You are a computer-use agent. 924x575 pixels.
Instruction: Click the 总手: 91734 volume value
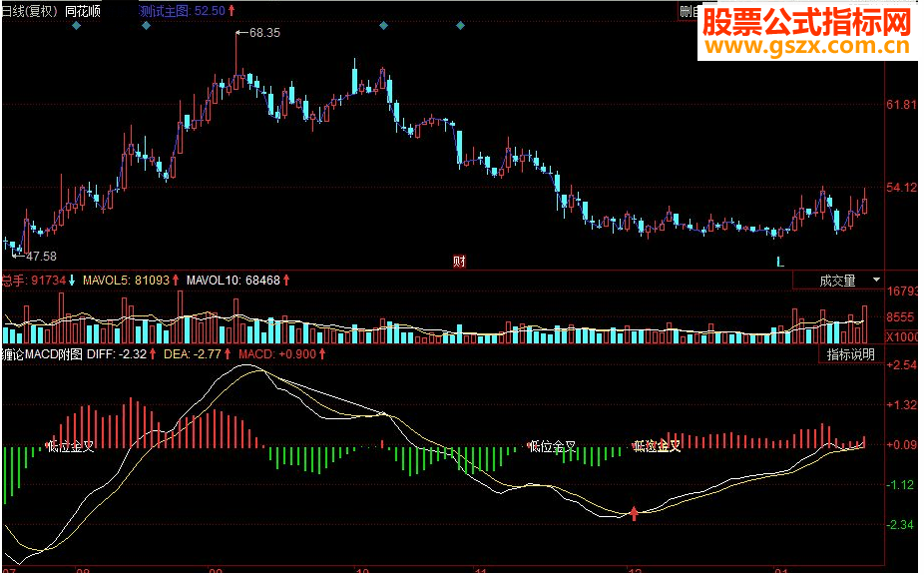point(34,281)
